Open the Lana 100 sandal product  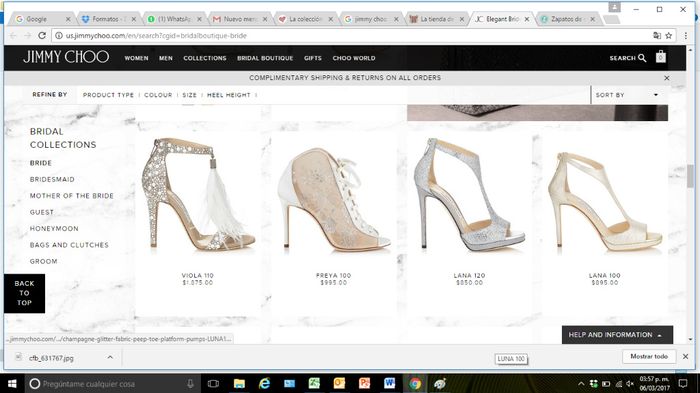coord(604,201)
